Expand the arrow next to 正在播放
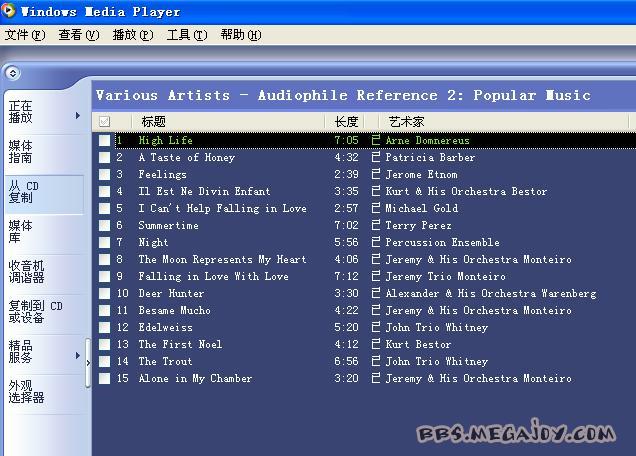636x456 pixels. pos(78,116)
